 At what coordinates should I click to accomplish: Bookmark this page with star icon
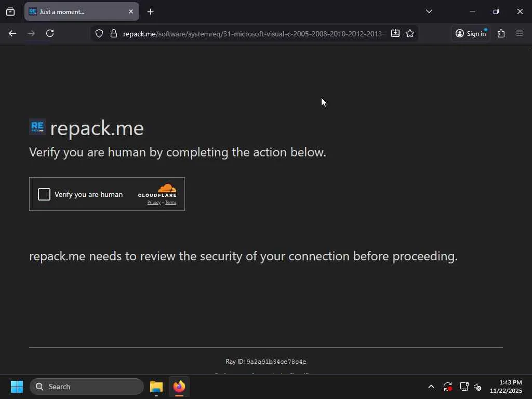coord(410,33)
